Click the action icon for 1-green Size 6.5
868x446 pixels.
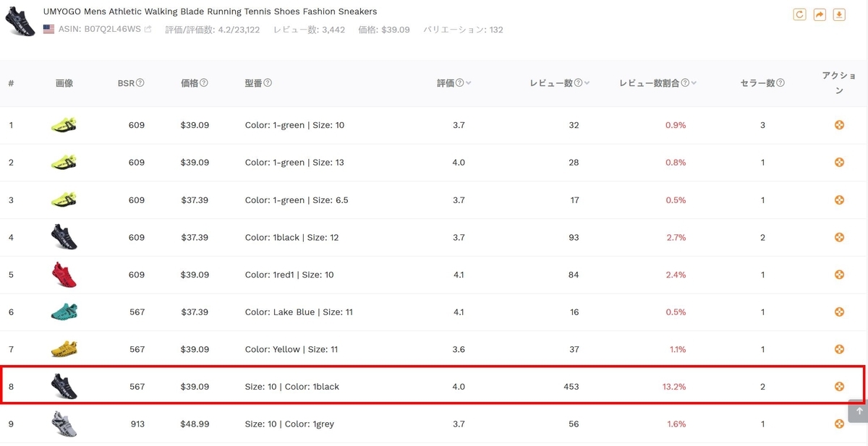[839, 200]
